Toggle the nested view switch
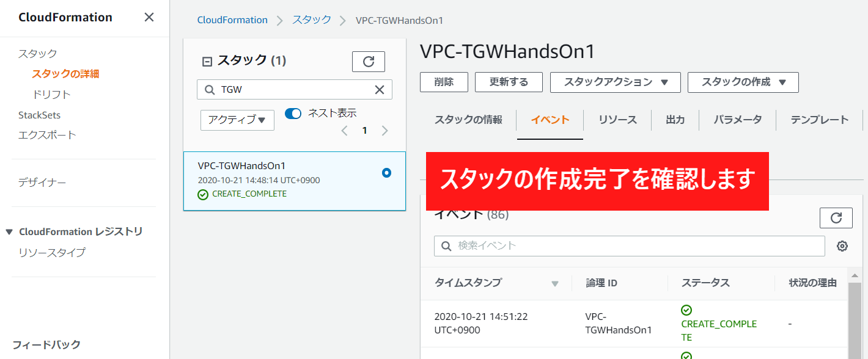This screenshot has width=868, height=359. click(x=293, y=114)
